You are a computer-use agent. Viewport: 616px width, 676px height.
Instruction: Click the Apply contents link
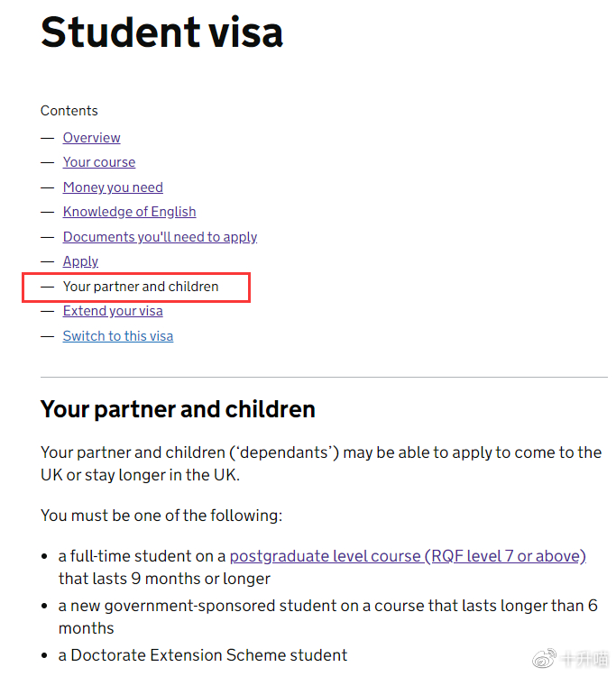coord(80,261)
